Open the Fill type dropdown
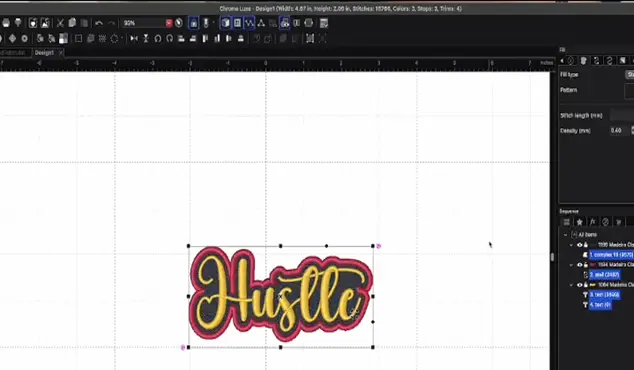Screen dimensions: 634x370 coord(630,75)
